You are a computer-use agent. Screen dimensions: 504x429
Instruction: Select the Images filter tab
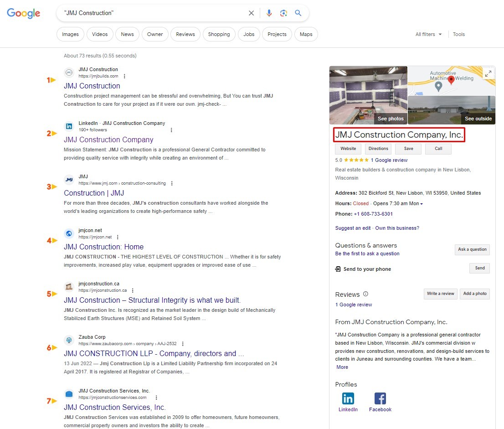coord(70,34)
